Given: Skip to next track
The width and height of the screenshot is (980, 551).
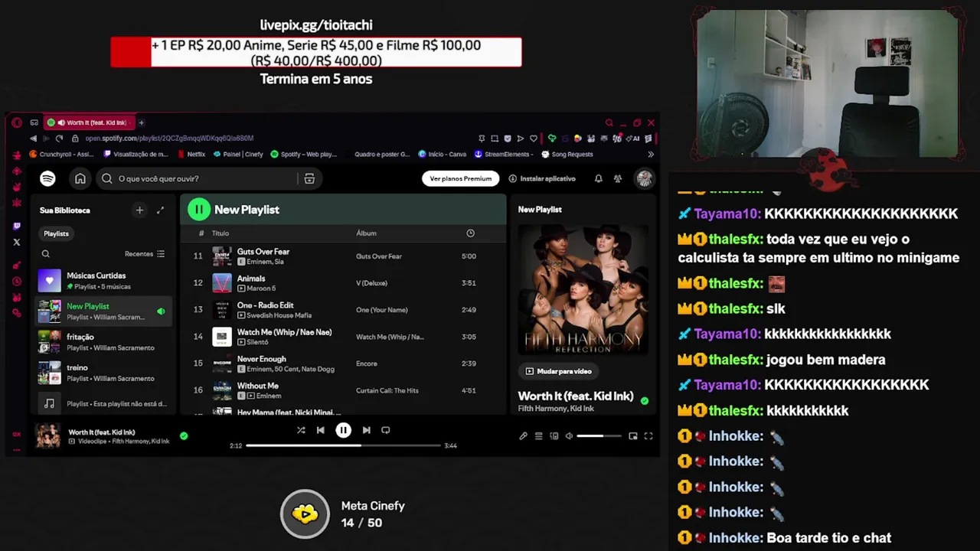Looking at the screenshot, I should coord(366,430).
